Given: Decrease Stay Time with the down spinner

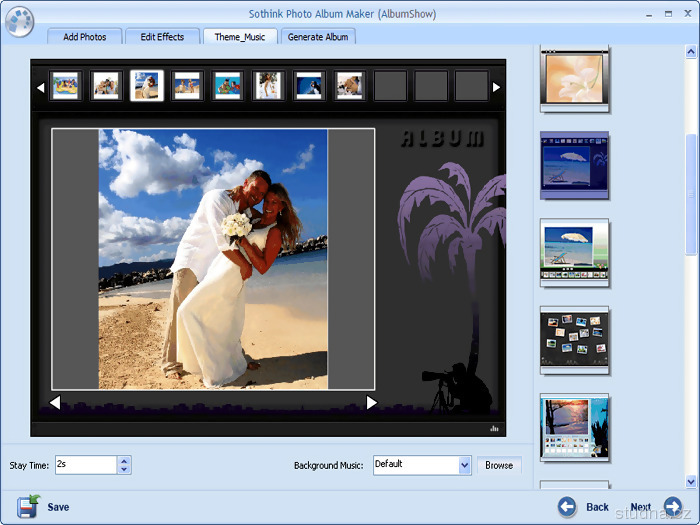Looking at the screenshot, I should point(124,469).
